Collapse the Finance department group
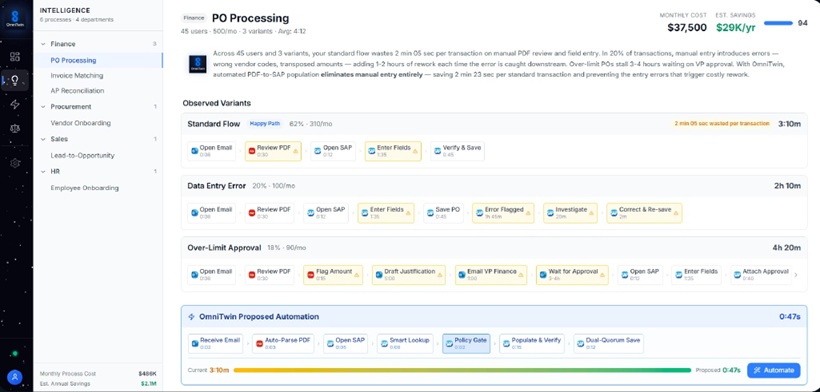 [x=43, y=44]
